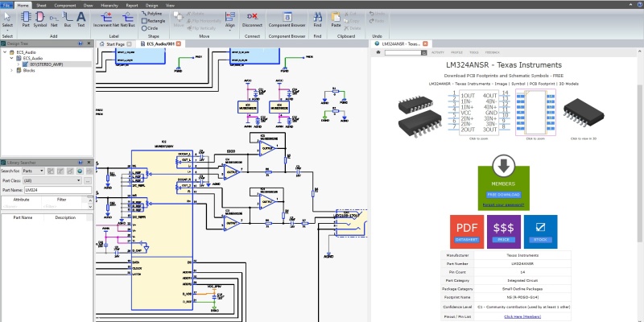Open the $$$ PRICE tile
The image size is (644, 322).
click(504, 232)
